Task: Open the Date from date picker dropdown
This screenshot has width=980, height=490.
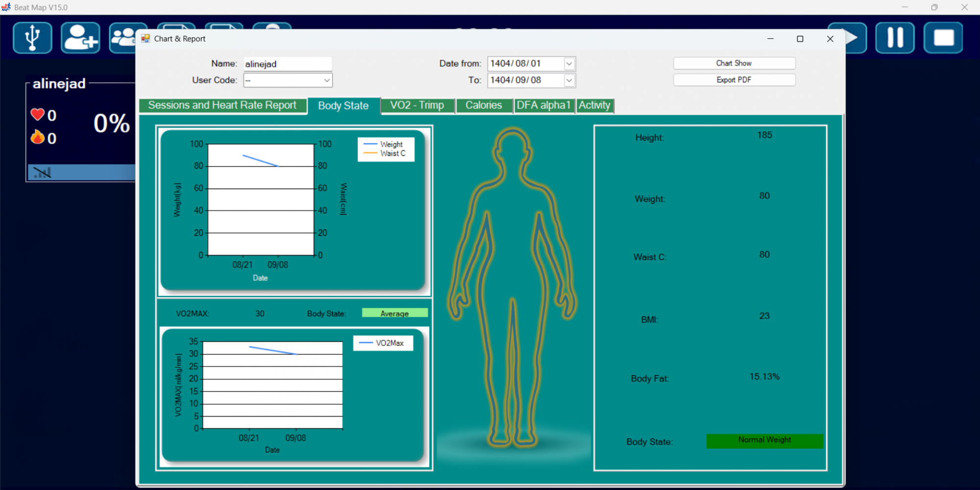Action: 569,64
